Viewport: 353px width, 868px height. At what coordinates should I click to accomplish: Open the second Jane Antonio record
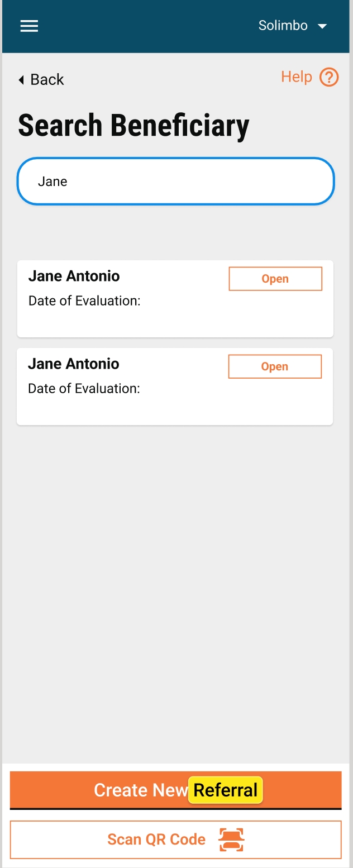click(x=275, y=366)
